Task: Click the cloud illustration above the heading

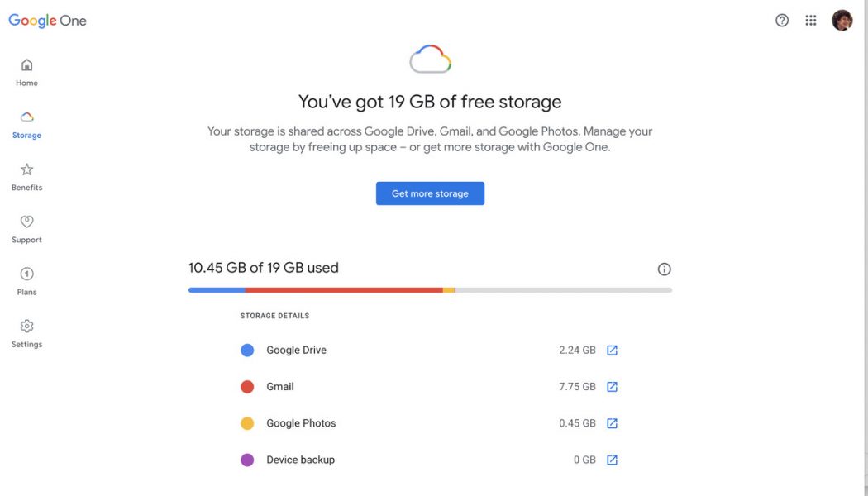Action: 430,58
